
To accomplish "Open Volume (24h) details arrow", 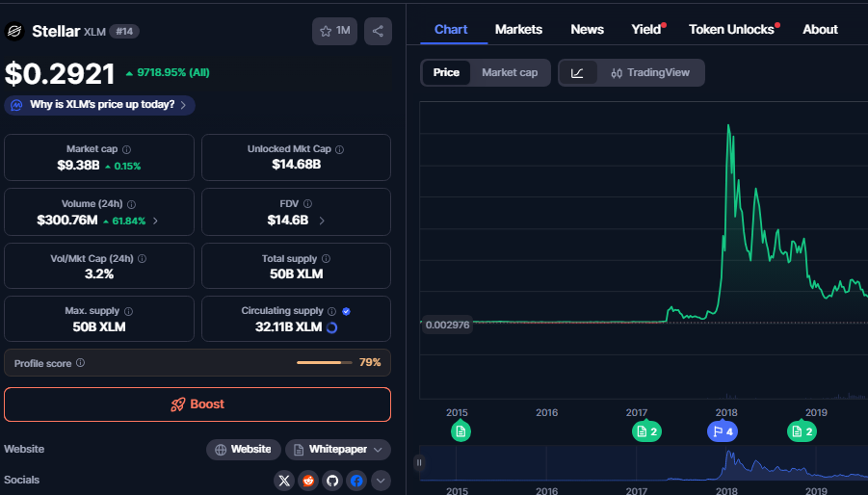I will click(x=155, y=221).
